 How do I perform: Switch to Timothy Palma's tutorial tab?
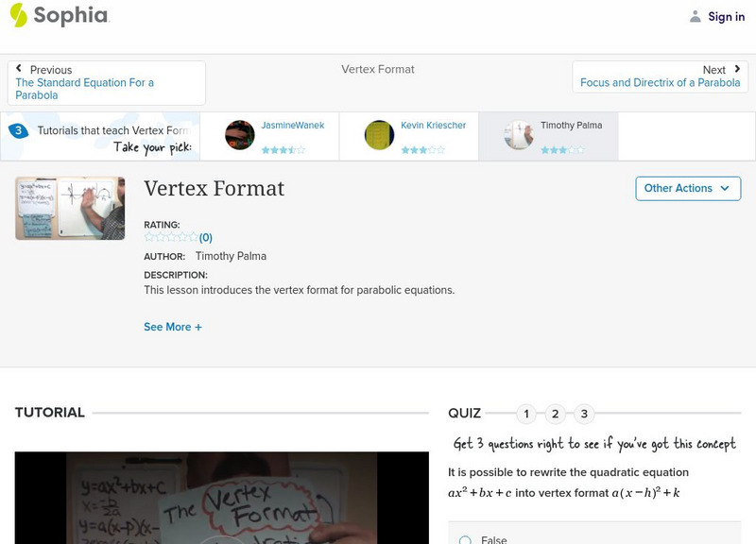(x=549, y=135)
